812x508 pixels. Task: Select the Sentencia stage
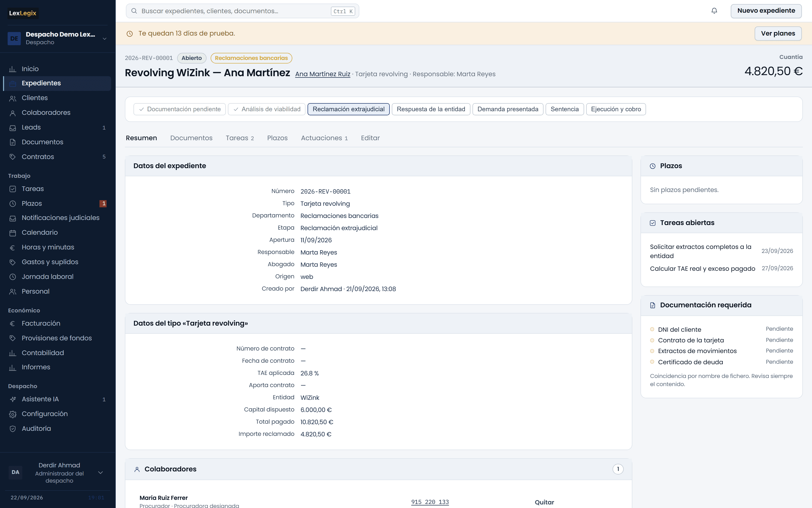[x=564, y=109]
